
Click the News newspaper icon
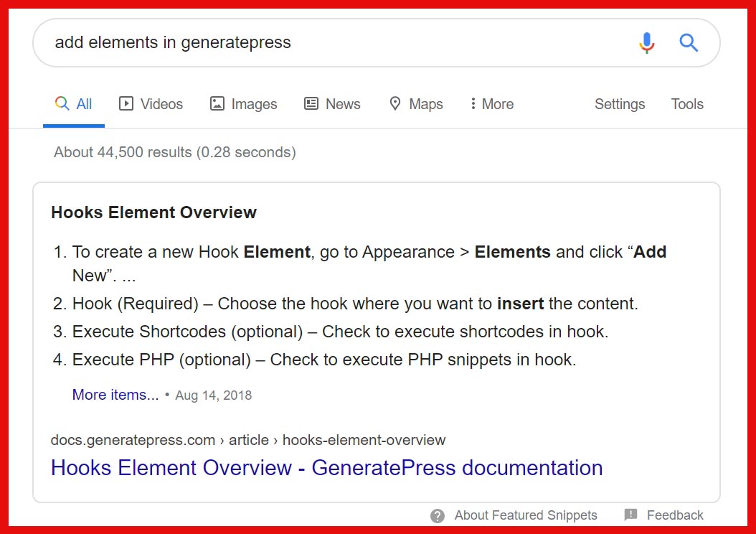[311, 103]
